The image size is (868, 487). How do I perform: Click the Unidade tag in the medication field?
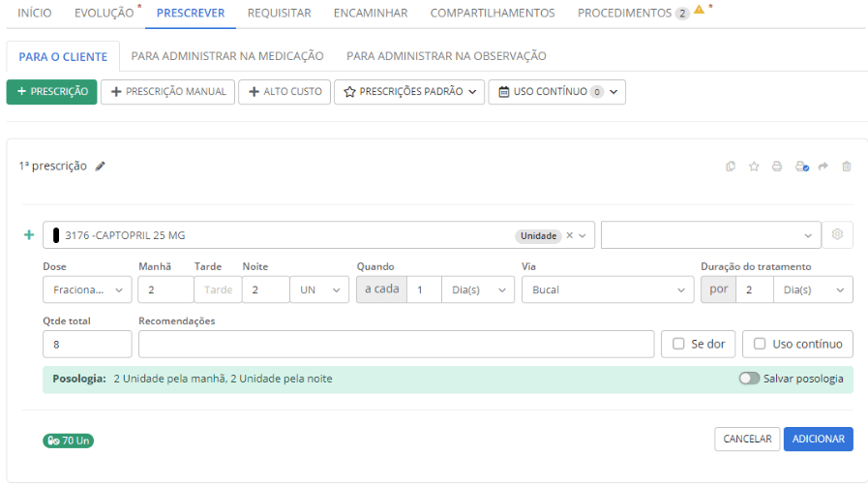(x=538, y=236)
